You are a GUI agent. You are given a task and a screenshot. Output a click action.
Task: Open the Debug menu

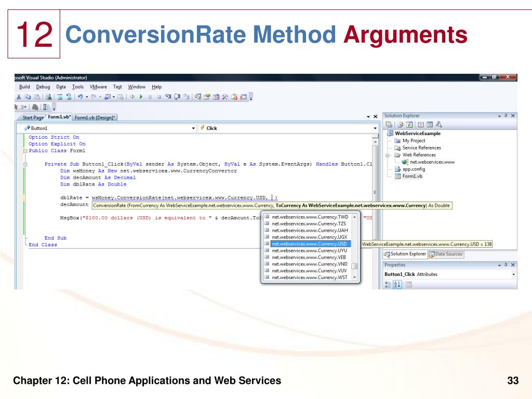[43, 87]
